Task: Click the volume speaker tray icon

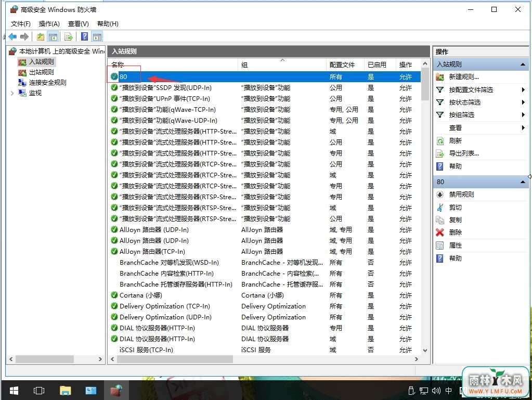Action: (x=436, y=391)
